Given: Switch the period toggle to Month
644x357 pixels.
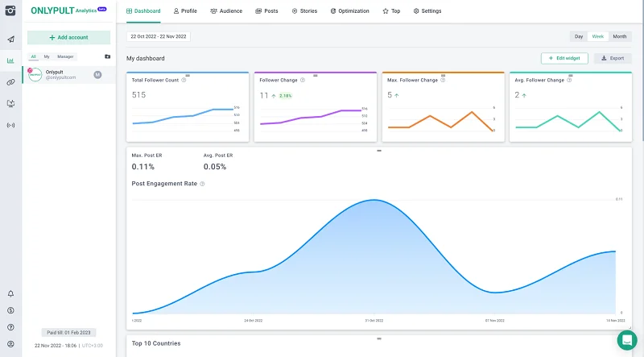Looking at the screenshot, I should pyautogui.click(x=619, y=37).
